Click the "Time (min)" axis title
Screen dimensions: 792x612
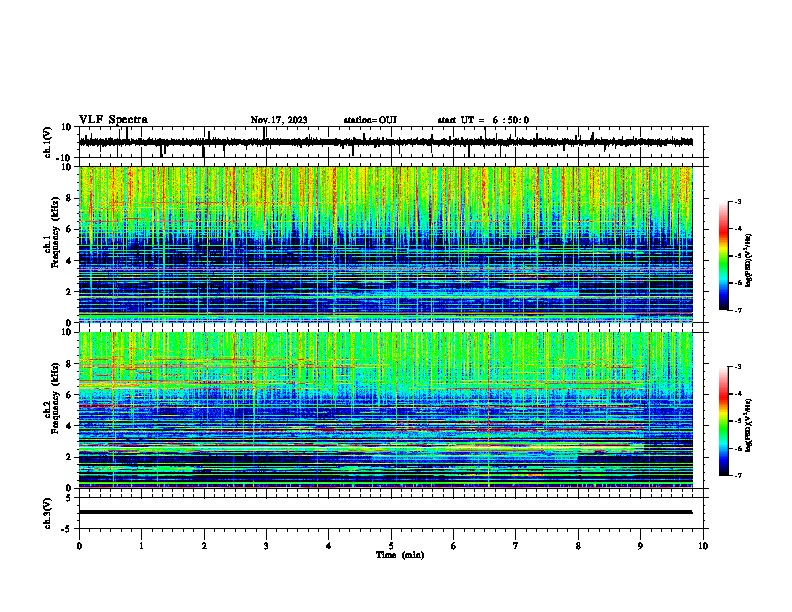pos(400,555)
